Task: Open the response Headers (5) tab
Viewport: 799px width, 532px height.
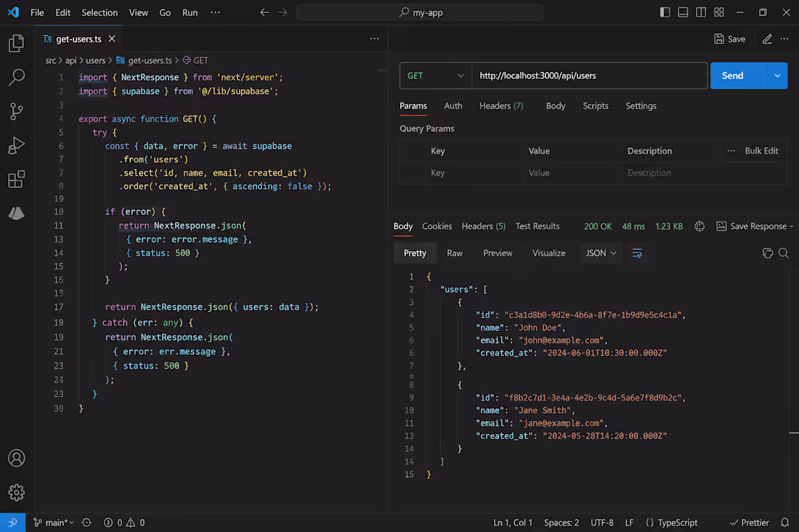Action: click(484, 226)
